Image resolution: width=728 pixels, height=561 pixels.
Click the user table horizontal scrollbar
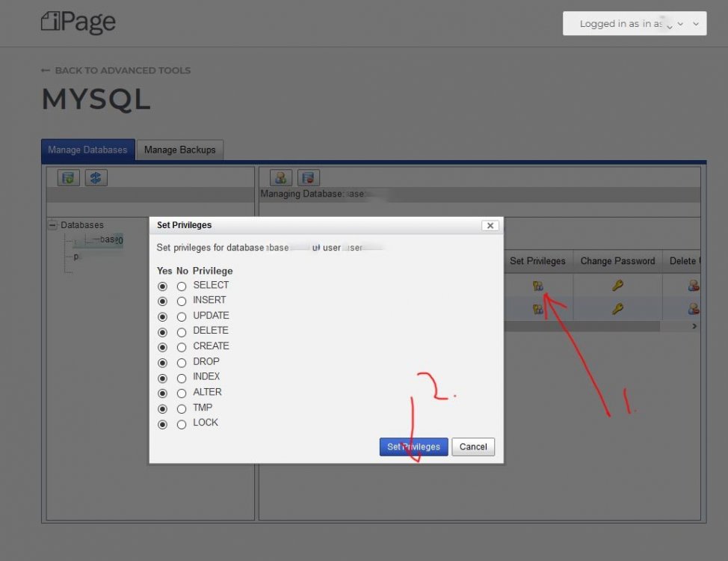(582, 326)
